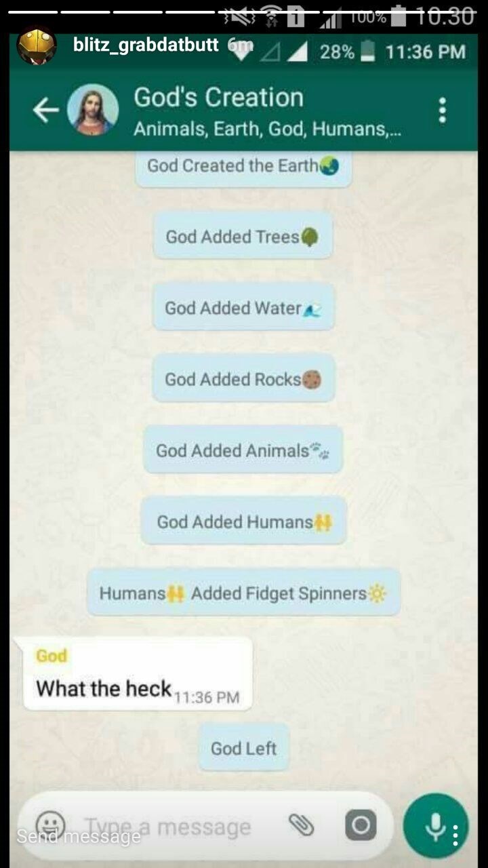Open the God's Creation group avatar
Viewport: 488px width, 868px height.
click(x=93, y=111)
